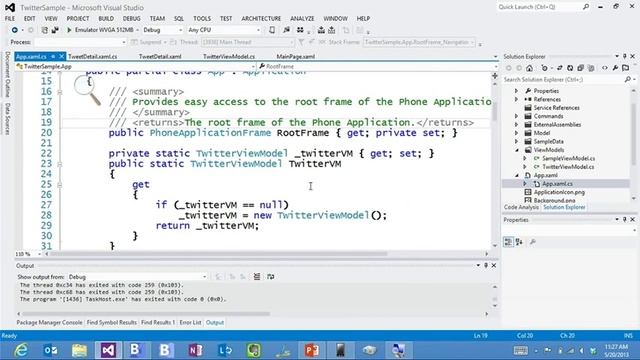Toggle word wrap icon in Output toolbar
Screen dimensions: 640x360
(271, 277)
